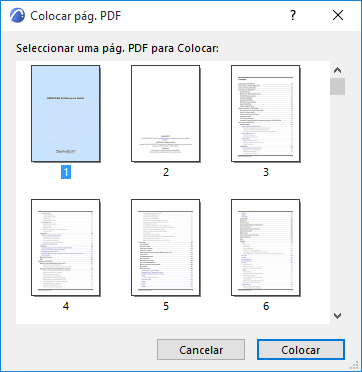Select page 5 thumbnail
The image size is (362, 372).
(x=166, y=248)
